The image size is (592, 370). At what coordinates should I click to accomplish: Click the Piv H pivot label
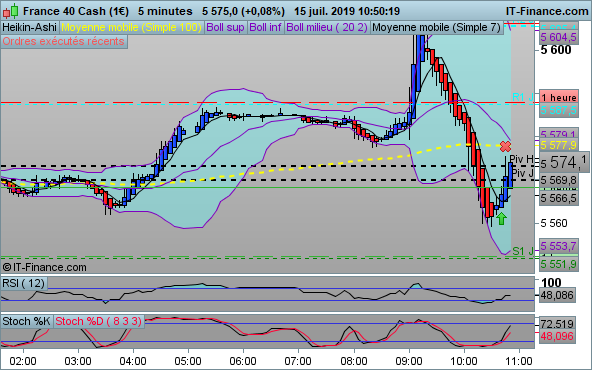click(521, 159)
